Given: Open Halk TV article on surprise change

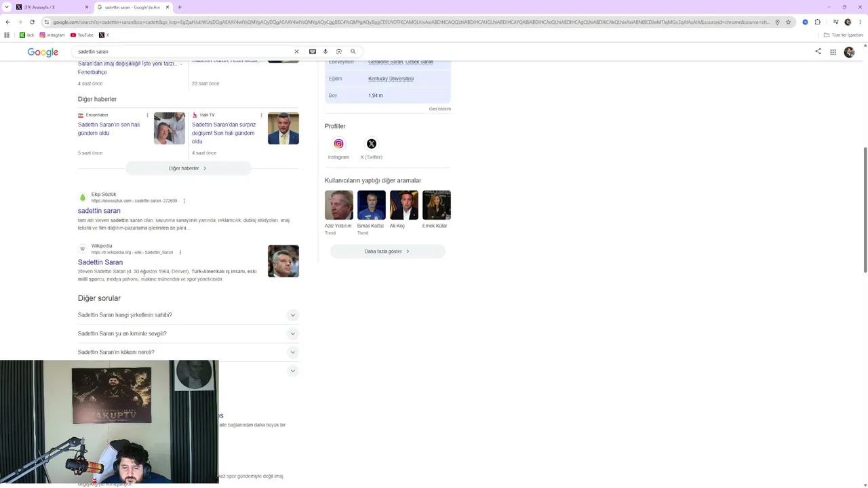Looking at the screenshot, I should pyautogui.click(x=224, y=133).
